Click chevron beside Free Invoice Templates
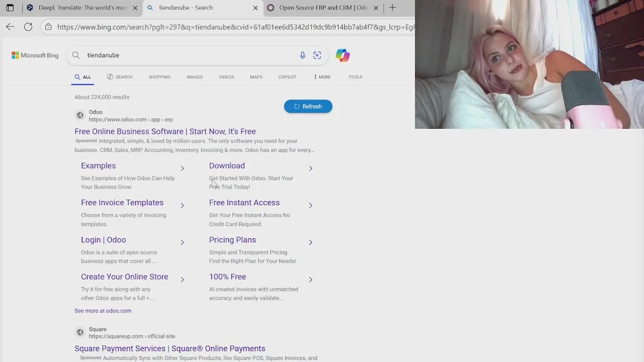This screenshot has height=362, width=644. tap(182, 205)
